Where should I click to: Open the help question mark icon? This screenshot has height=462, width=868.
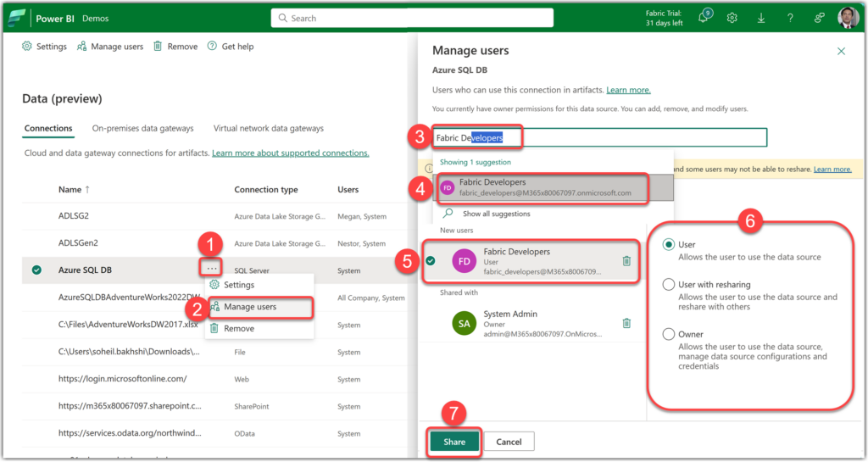click(790, 19)
